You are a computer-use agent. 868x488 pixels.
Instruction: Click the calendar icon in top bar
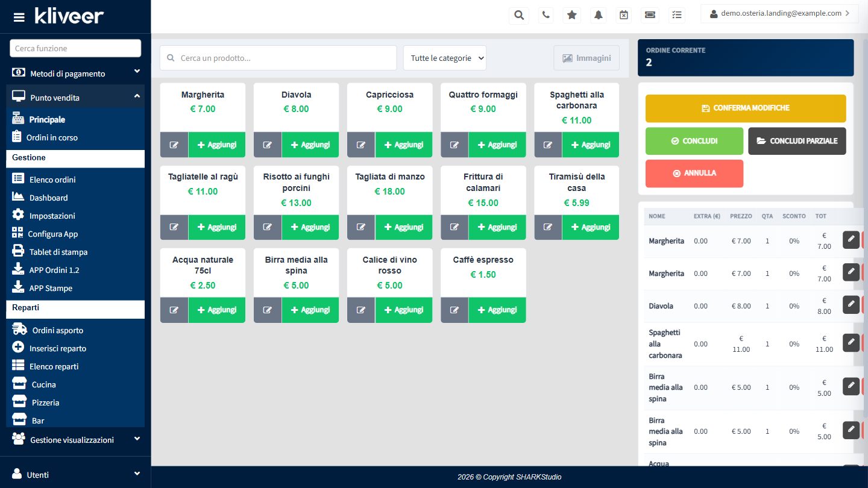click(624, 15)
